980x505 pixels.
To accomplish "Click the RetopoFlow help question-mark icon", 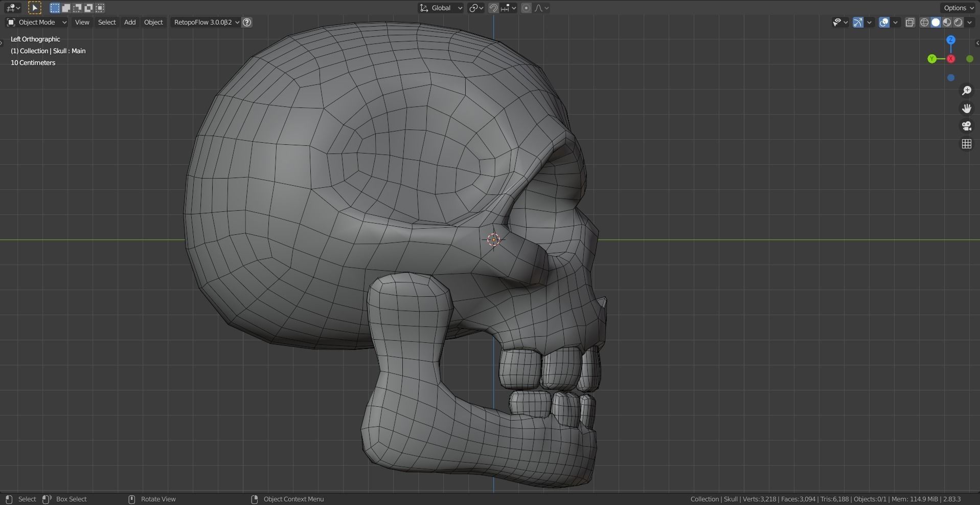I will pos(247,22).
